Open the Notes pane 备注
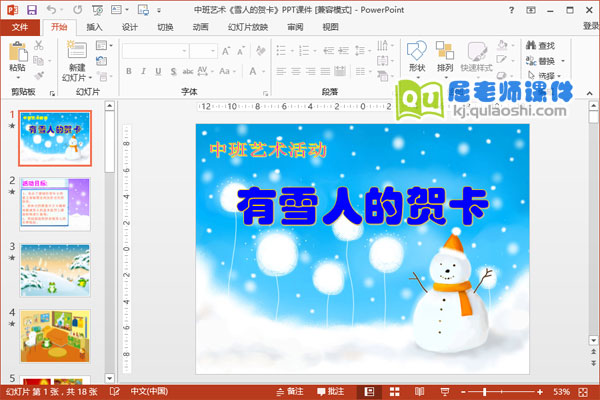Screen dimensions: 600x400 [290, 392]
